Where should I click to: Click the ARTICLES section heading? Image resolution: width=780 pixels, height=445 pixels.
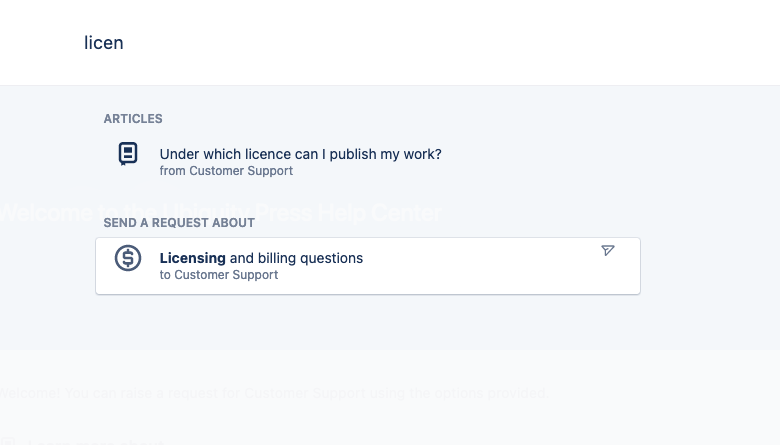point(133,119)
